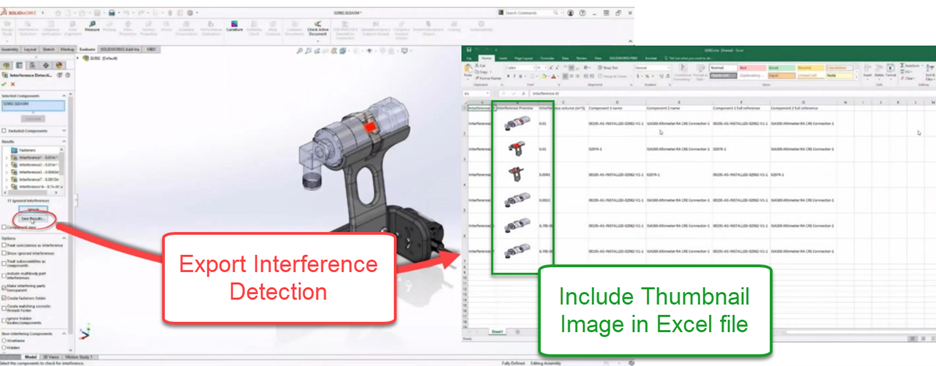Accept results with green checkmark icon
The height and width of the screenshot is (366, 936).
[x=4, y=84]
